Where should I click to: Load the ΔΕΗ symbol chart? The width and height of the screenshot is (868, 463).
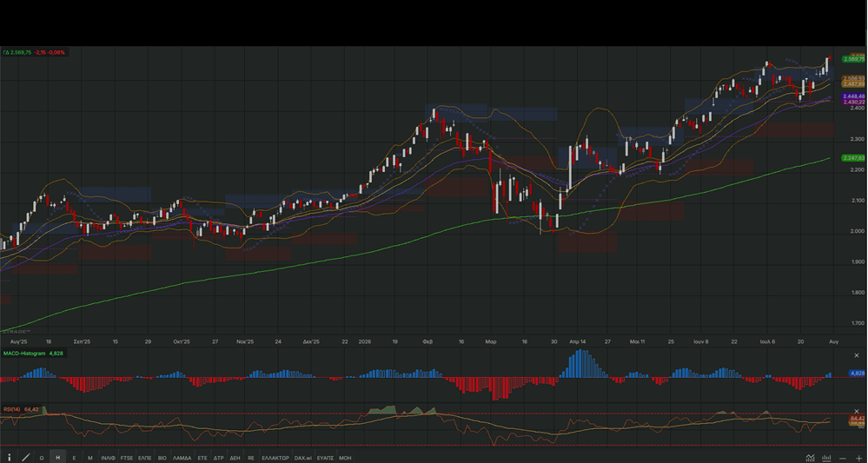click(x=235, y=458)
